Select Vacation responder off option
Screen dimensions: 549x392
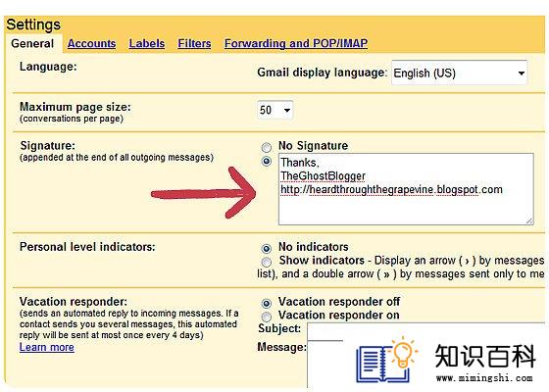(267, 303)
